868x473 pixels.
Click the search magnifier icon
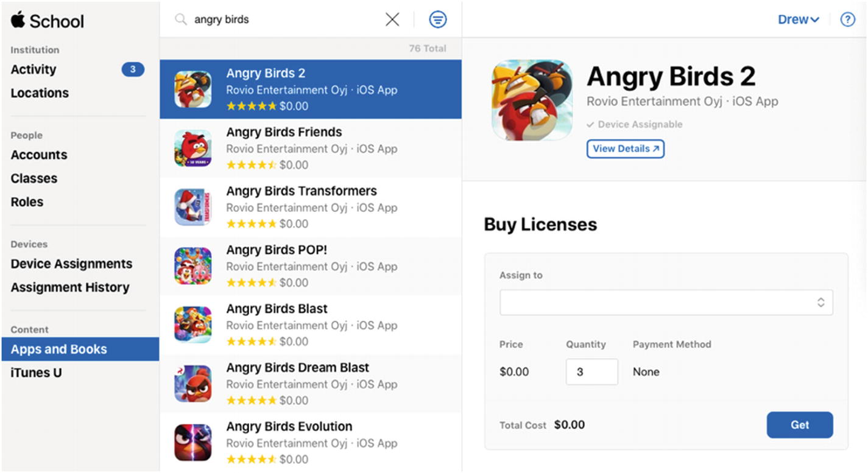pyautogui.click(x=180, y=19)
